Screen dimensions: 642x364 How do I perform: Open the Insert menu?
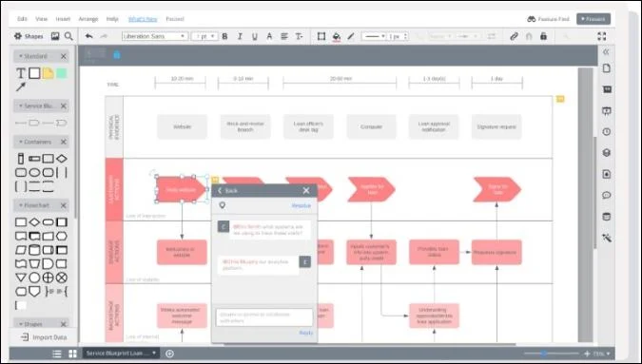click(63, 19)
